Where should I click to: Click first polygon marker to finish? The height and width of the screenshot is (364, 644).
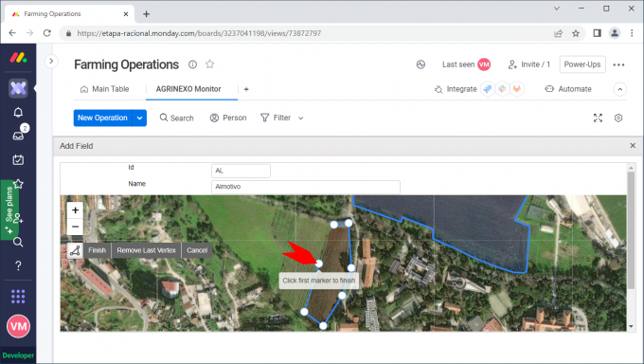point(319,264)
